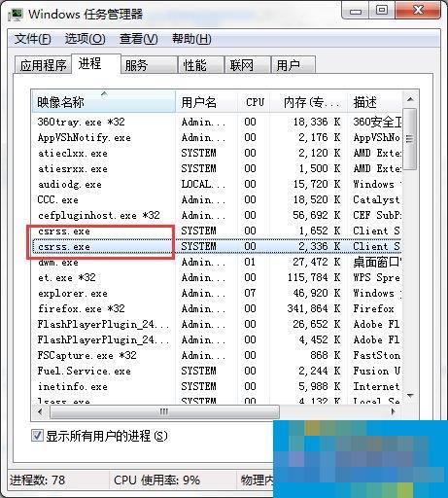Click LOCAL... user name of audiodg.exe

pos(203,184)
